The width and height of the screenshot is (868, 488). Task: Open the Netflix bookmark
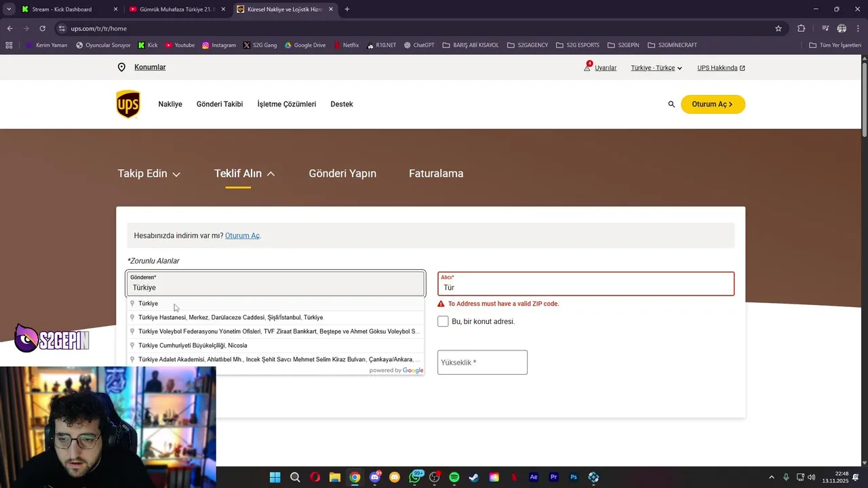pos(346,45)
